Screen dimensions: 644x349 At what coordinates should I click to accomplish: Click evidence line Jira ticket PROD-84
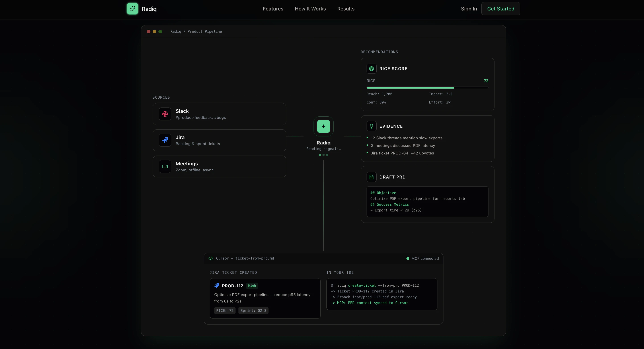[x=402, y=153]
